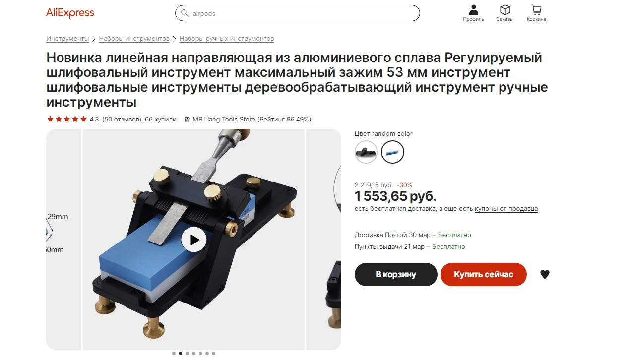Open the Наборы инструментов breadcrumb
The image size is (630, 364).
pos(134,39)
